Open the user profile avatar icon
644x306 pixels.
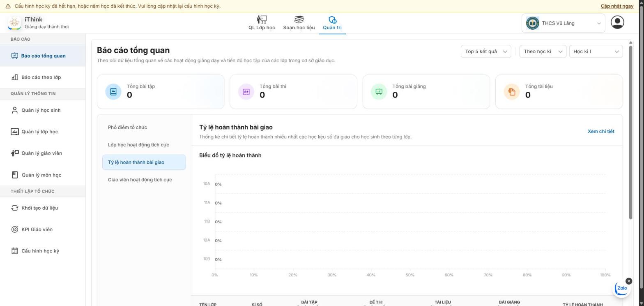click(x=617, y=22)
